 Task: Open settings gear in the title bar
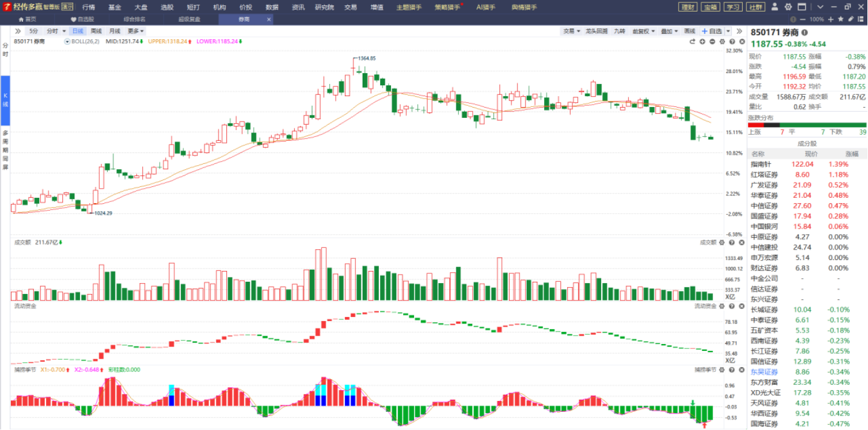(788, 7)
